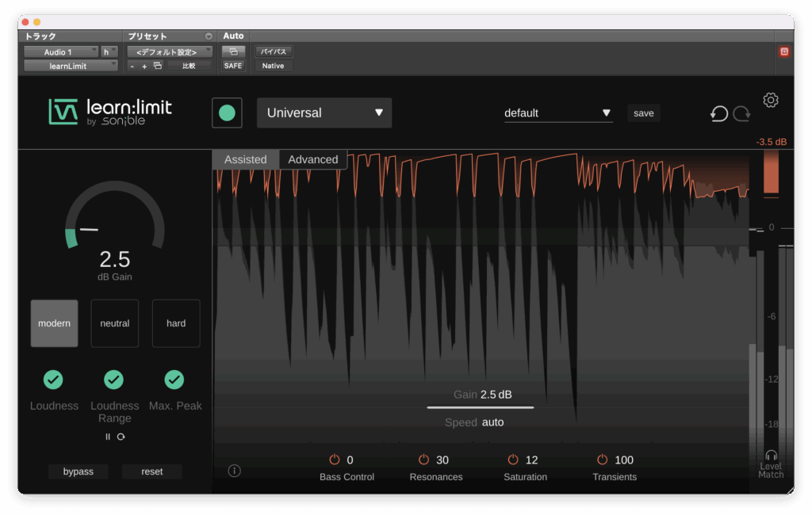The height and width of the screenshot is (515, 812).
Task: Click the save preset button
Action: [x=644, y=113]
